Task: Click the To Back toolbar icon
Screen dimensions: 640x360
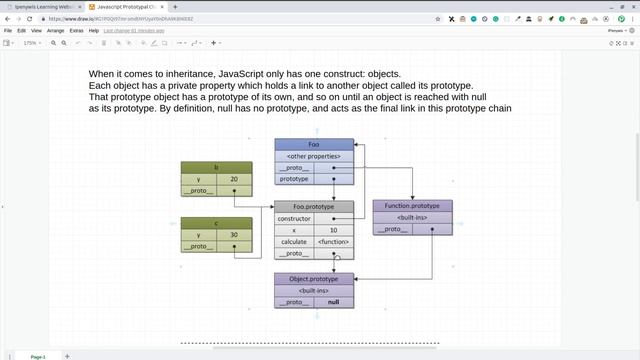Action: point(129,43)
